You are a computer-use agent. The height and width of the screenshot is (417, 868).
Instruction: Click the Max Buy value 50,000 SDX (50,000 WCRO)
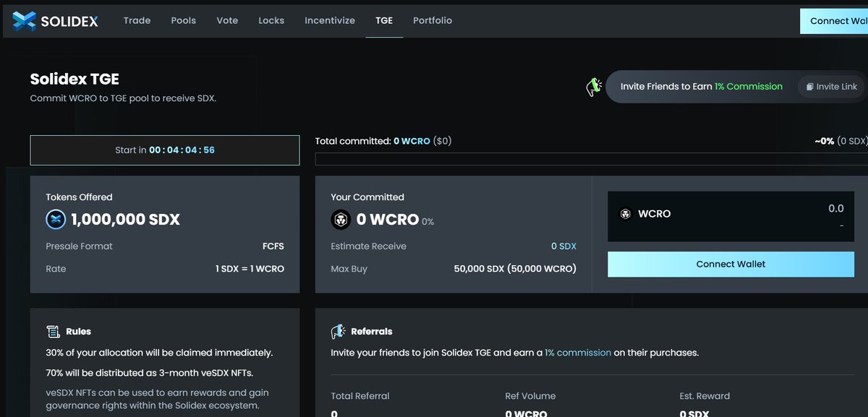(515, 269)
